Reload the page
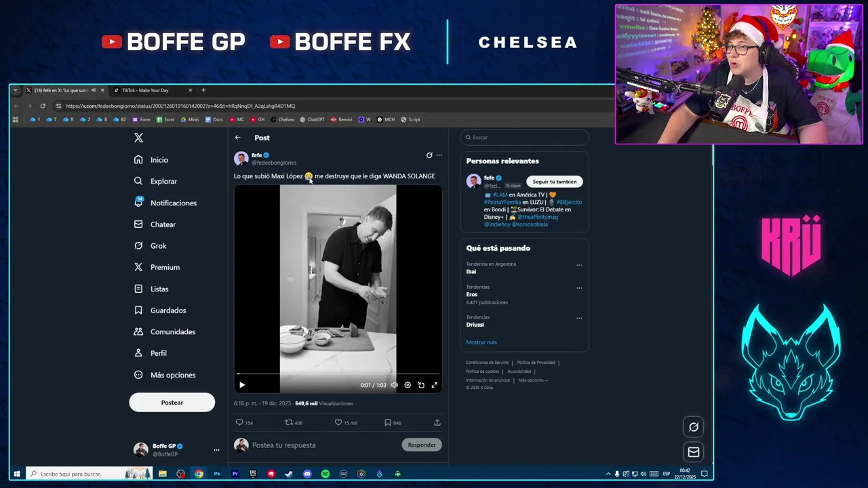This screenshot has width=868, height=488. [43, 106]
